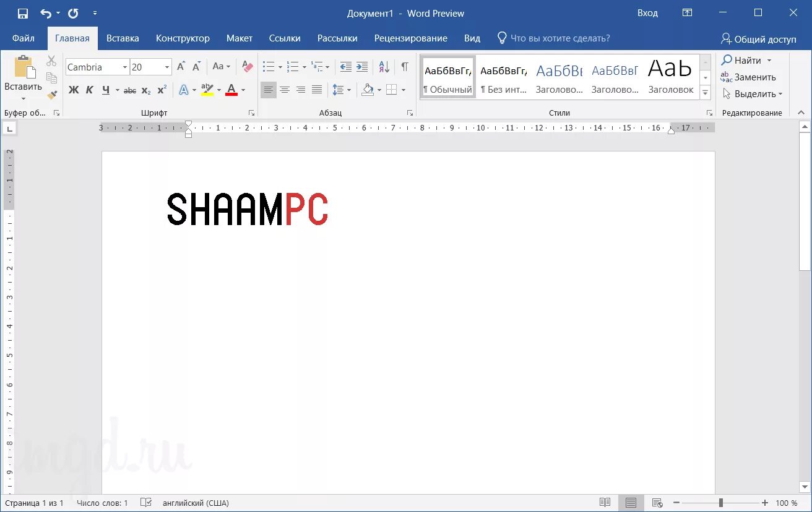This screenshot has width=812, height=512.
Task: Copy selection with the clipboard copy icon
Action: (51, 78)
